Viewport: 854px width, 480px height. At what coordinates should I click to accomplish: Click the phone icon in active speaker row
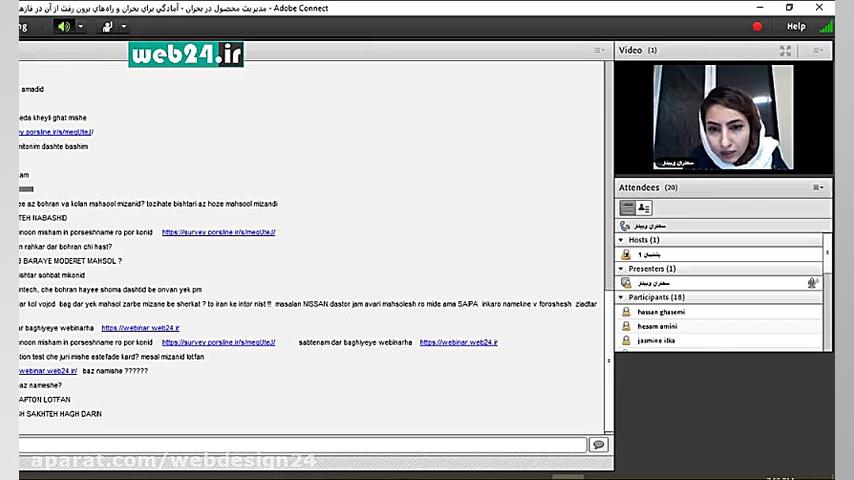[625, 226]
